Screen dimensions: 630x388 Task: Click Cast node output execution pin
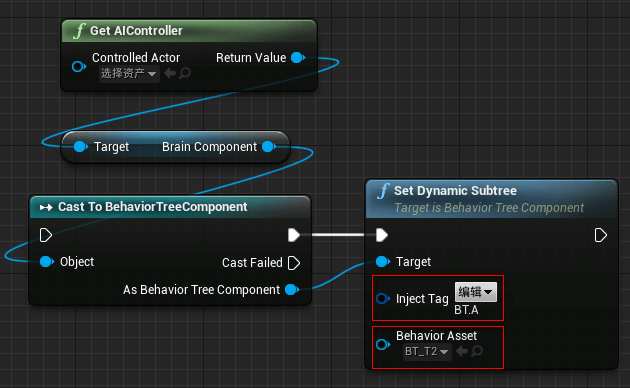coord(294,235)
